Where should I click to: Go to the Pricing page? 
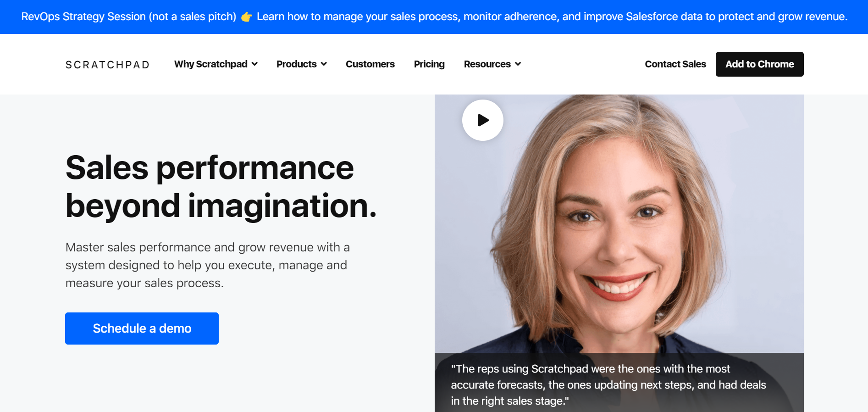(x=429, y=64)
